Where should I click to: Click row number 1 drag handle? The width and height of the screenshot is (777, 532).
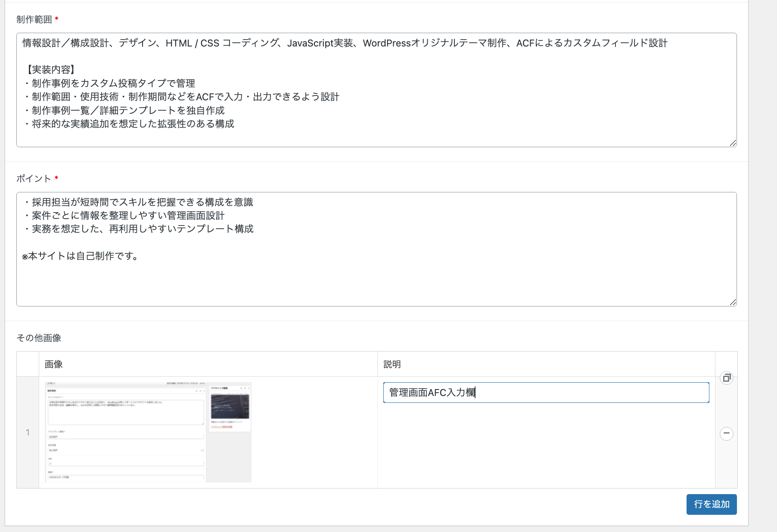pyautogui.click(x=28, y=432)
